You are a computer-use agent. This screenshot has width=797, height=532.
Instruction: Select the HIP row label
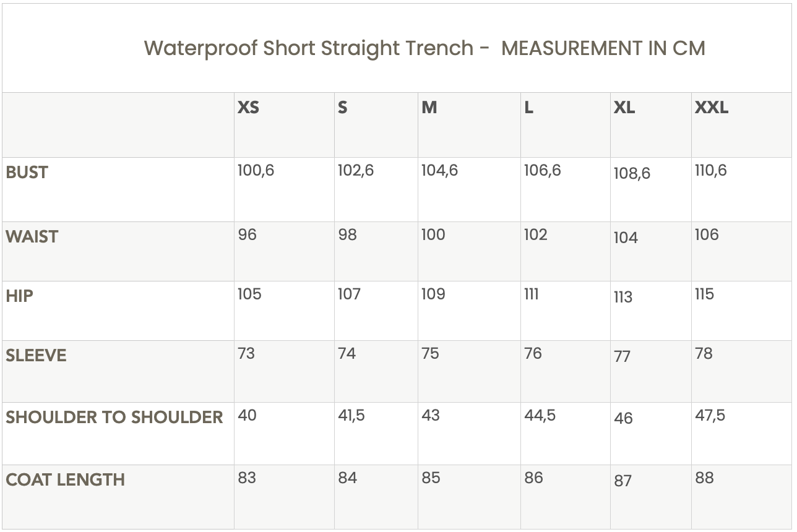click(19, 296)
